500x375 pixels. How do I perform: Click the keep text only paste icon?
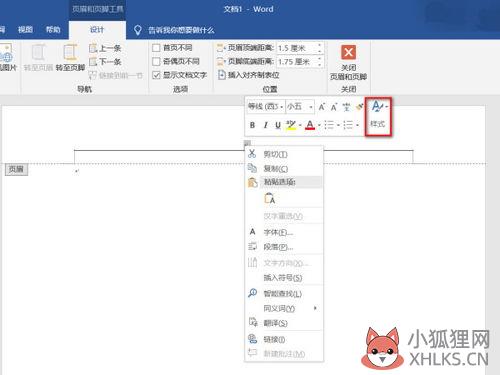pyautogui.click(x=269, y=198)
